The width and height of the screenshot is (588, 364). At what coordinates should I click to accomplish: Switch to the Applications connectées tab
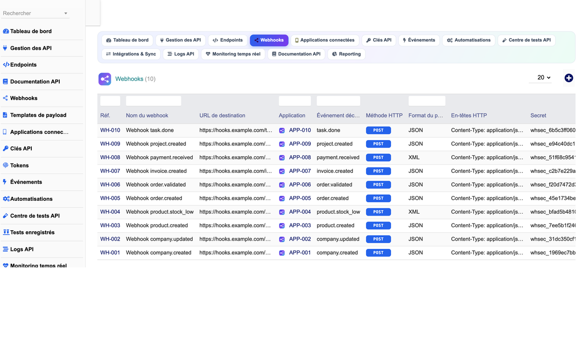pos(325,40)
